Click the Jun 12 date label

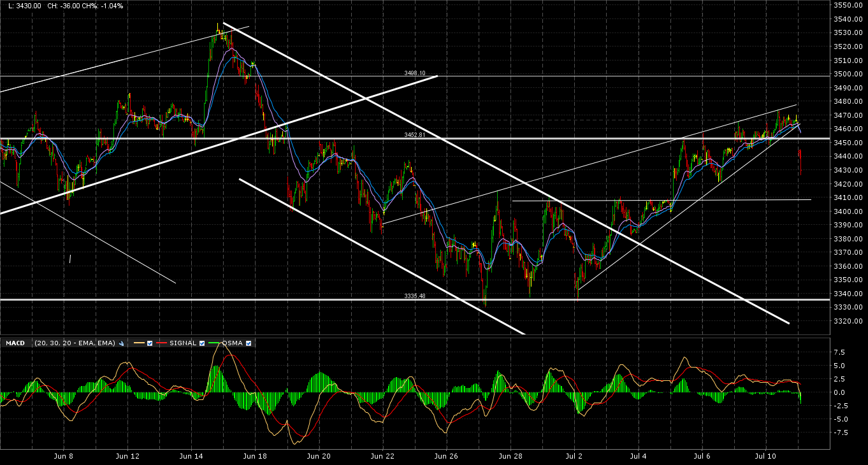click(x=127, y=457)
